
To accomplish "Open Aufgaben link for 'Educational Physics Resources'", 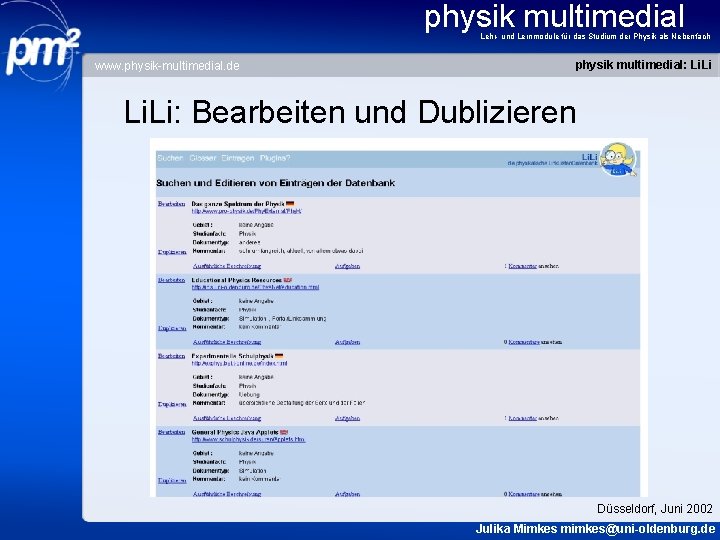I will pyautogui.click(x=347, y=342).
